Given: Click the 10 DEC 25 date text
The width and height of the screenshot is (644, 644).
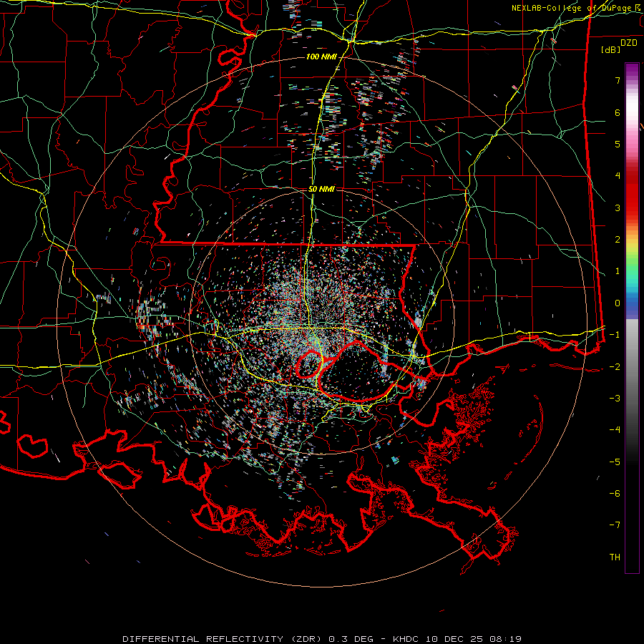Looking at the screenshot, I should pos(455,639).
